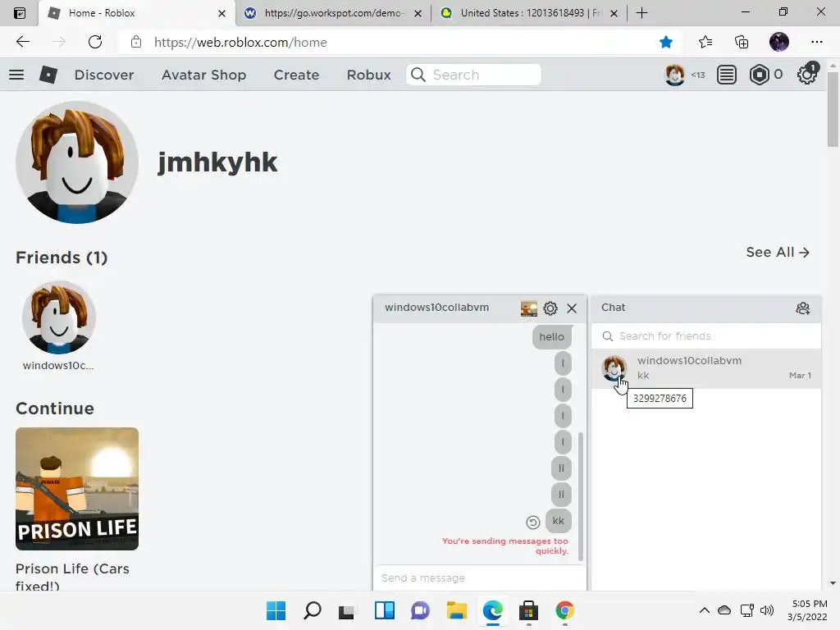840x630 pixels.
Task: Open the Discover page
Action: [x=104, y=75]
